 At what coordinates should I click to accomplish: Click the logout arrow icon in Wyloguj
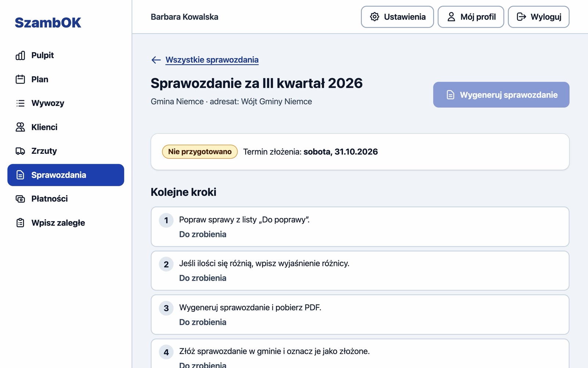pos(521,17)
